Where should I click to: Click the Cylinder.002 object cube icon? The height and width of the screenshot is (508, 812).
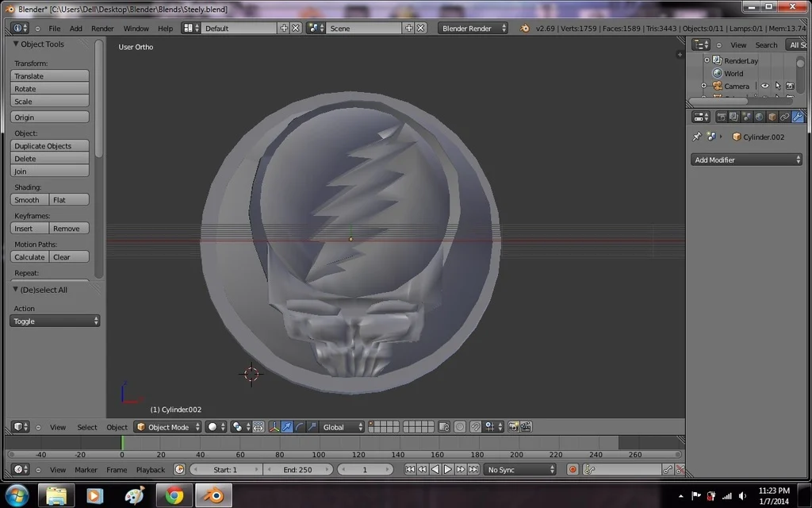pyautogui.click(x=737, y=137)
